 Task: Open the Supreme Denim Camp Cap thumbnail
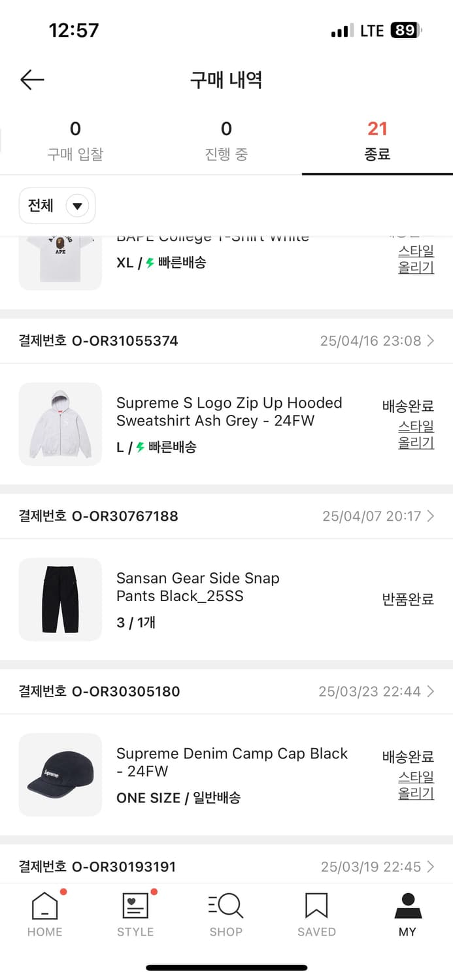[60, 774]
